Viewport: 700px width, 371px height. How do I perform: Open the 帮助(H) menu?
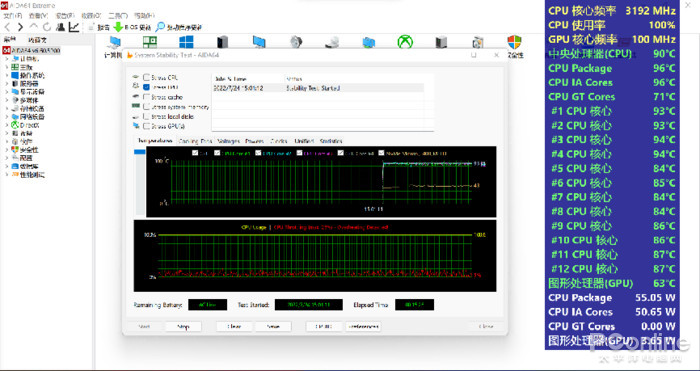(144, 16)
